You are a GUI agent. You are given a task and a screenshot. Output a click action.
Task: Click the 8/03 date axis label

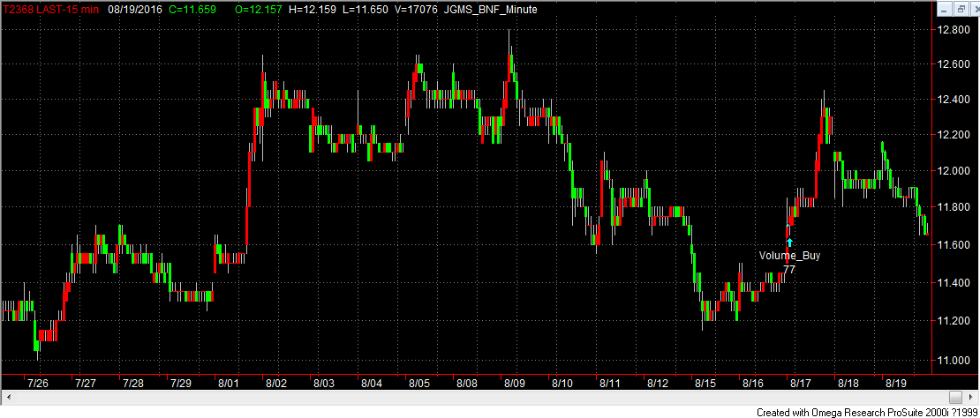pyautogui.click(x=324, y=383)
